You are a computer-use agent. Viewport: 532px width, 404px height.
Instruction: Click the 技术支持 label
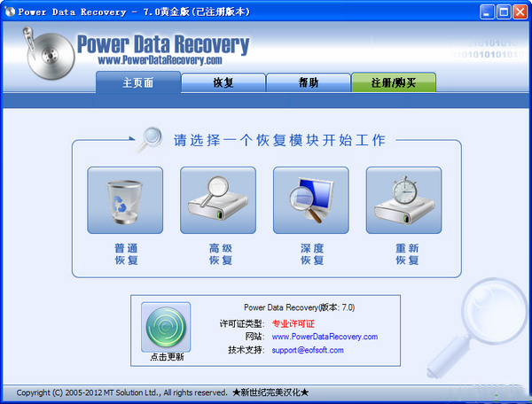[x=246, y=350]
